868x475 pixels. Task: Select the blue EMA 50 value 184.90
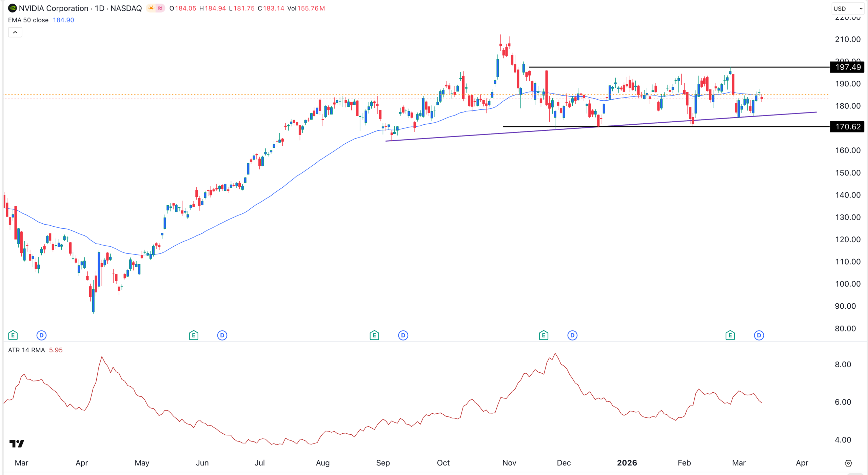coord(63,20)
